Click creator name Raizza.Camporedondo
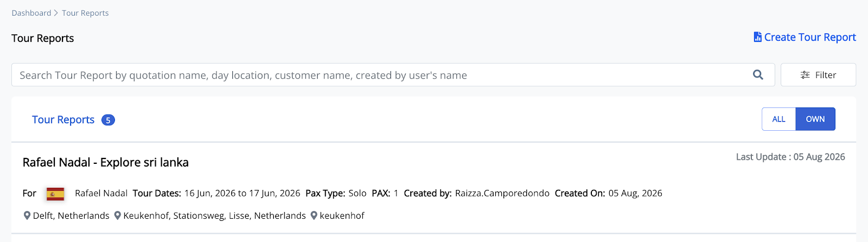Screen dimensions: 868x242 click(x=502, y=193)
